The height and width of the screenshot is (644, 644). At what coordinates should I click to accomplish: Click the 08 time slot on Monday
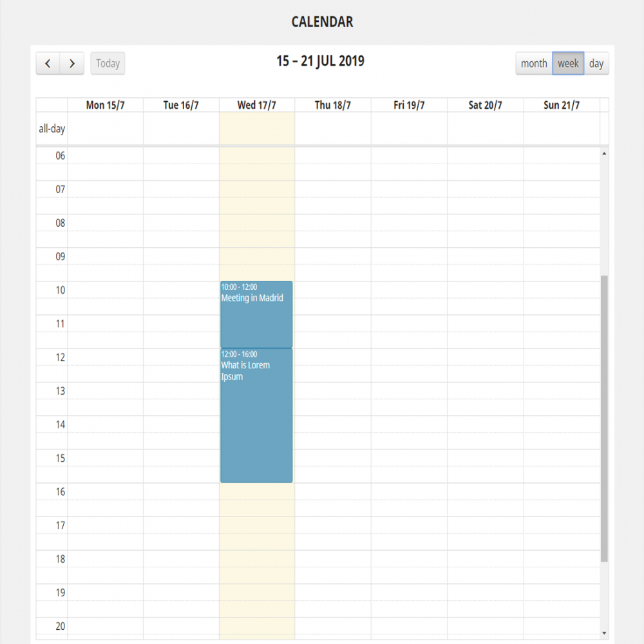click(105, 223)
